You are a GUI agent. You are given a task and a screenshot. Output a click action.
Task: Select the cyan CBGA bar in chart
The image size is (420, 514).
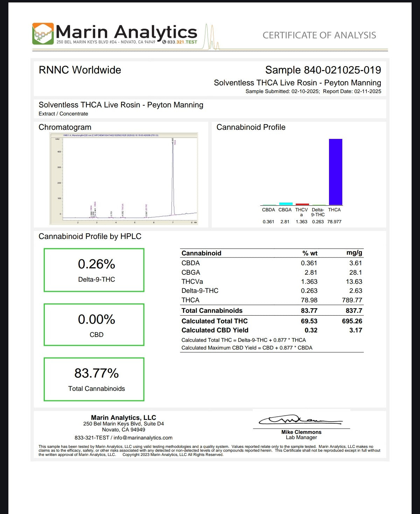[286, 204]
